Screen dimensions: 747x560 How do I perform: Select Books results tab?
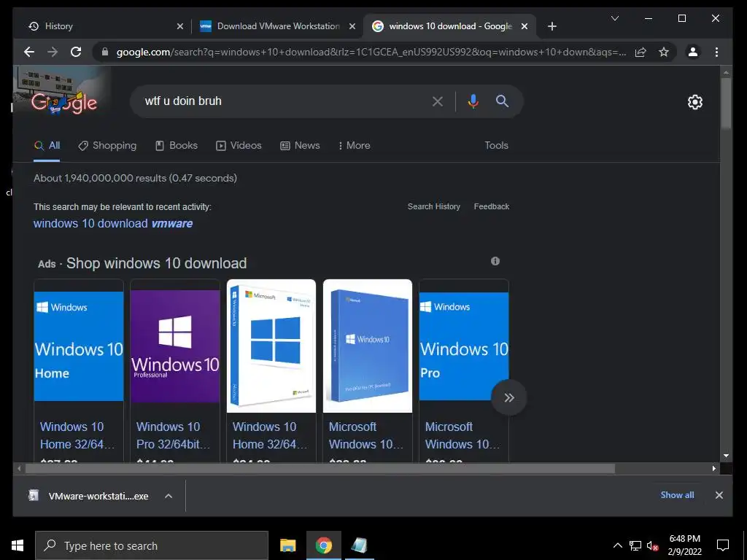[177, 145]
